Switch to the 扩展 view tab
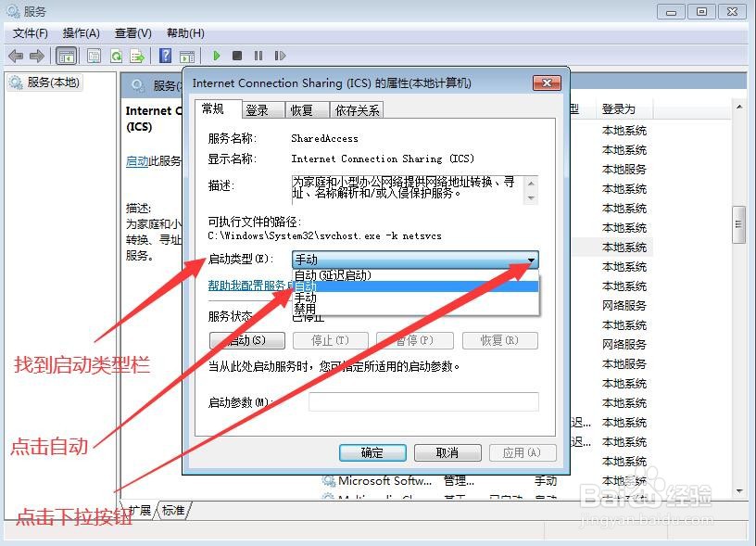 (139, 510)
